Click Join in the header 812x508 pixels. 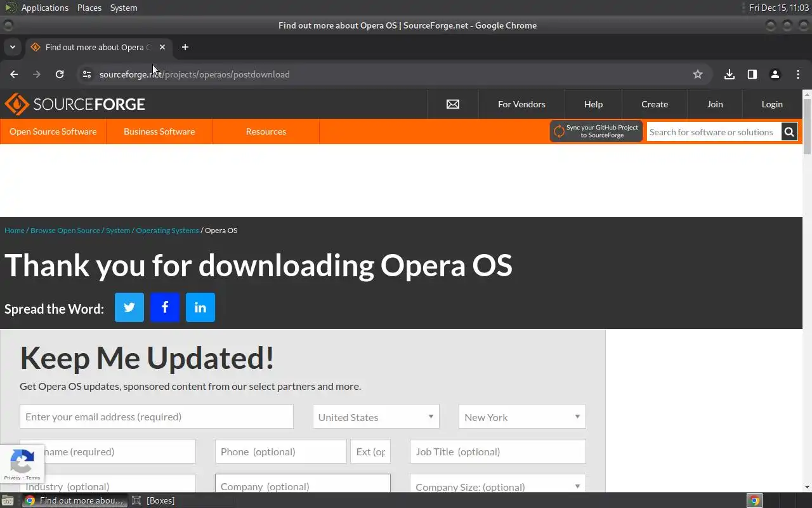click(715, 104)
